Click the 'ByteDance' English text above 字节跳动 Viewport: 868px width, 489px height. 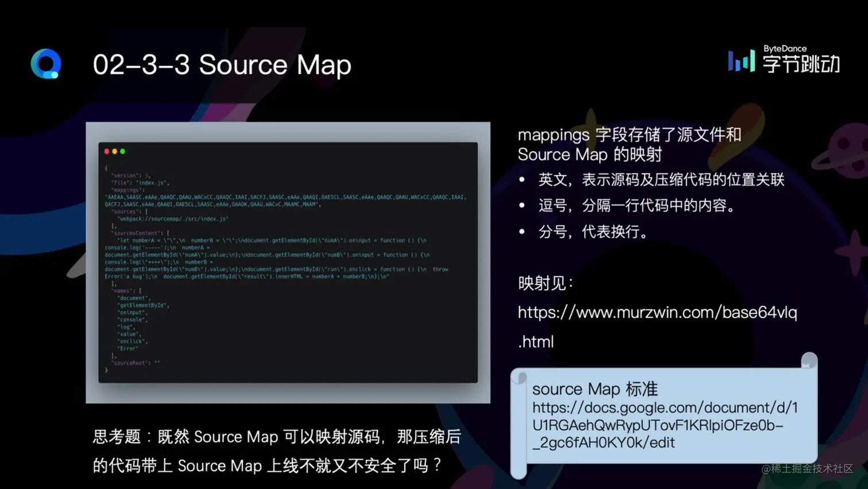[x=785, y=49]
